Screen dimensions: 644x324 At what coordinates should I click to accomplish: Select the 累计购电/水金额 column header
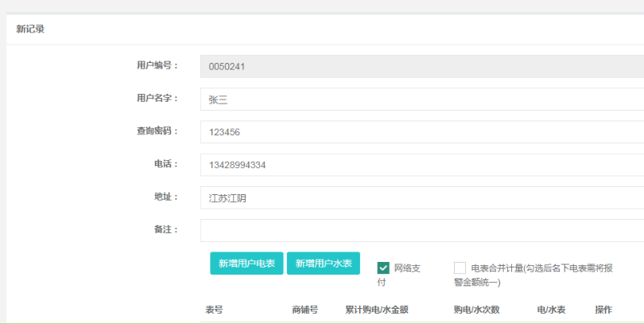click(376, 310)
